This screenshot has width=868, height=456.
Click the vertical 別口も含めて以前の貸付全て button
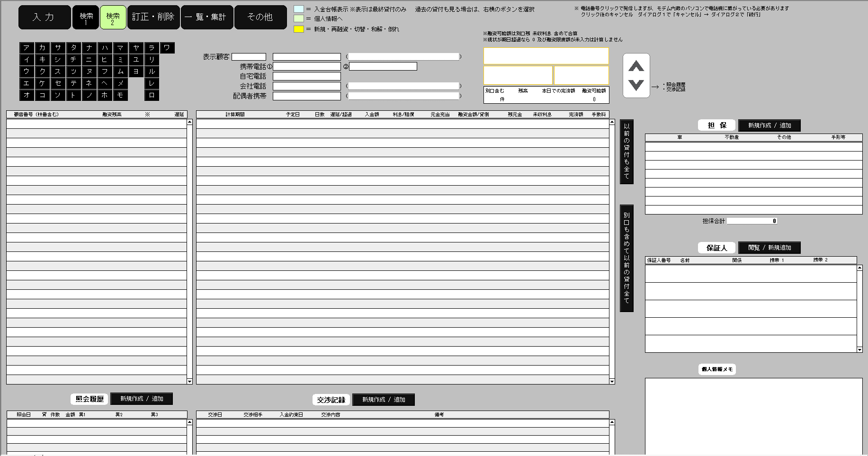(x=626, y=259)
